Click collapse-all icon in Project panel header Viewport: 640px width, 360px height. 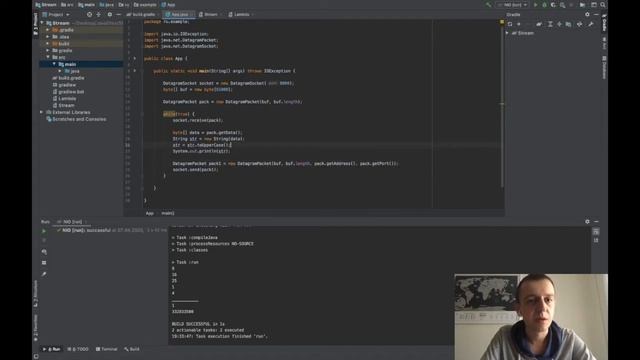(98, 14)
